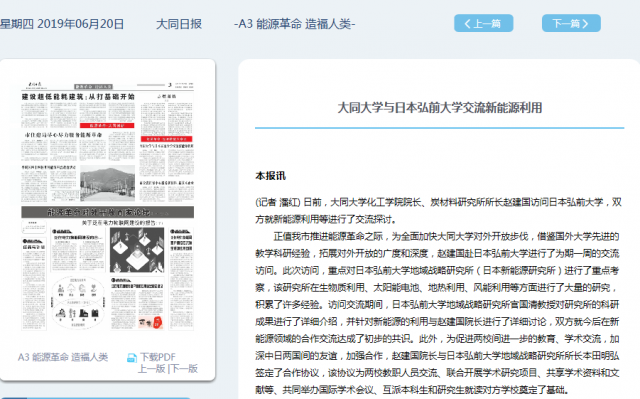
Task: Click the circular diagram in the page thumbnail
Action: coord(78,302)
